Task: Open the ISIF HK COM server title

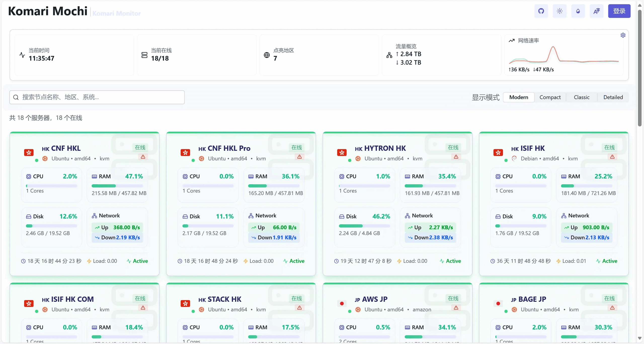Action: (72, 299)
